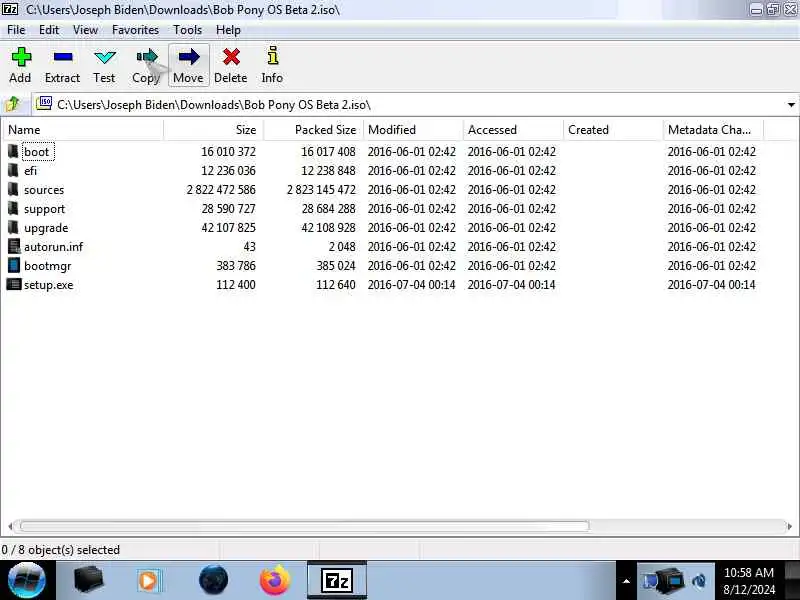Sort by the Name column header
The width and height of the screenshot is (800, 600).
(83, 130)
